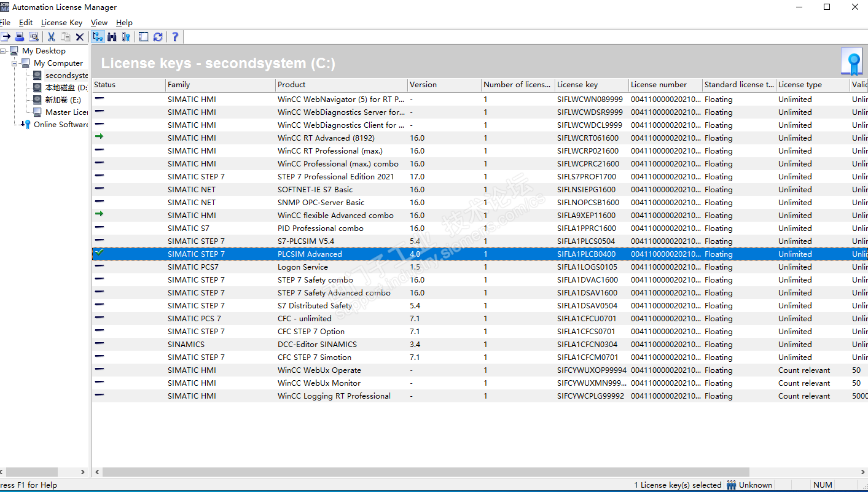Sort by the License type column header
Viewport: 868px width, 492px height.
click(813, 85)
